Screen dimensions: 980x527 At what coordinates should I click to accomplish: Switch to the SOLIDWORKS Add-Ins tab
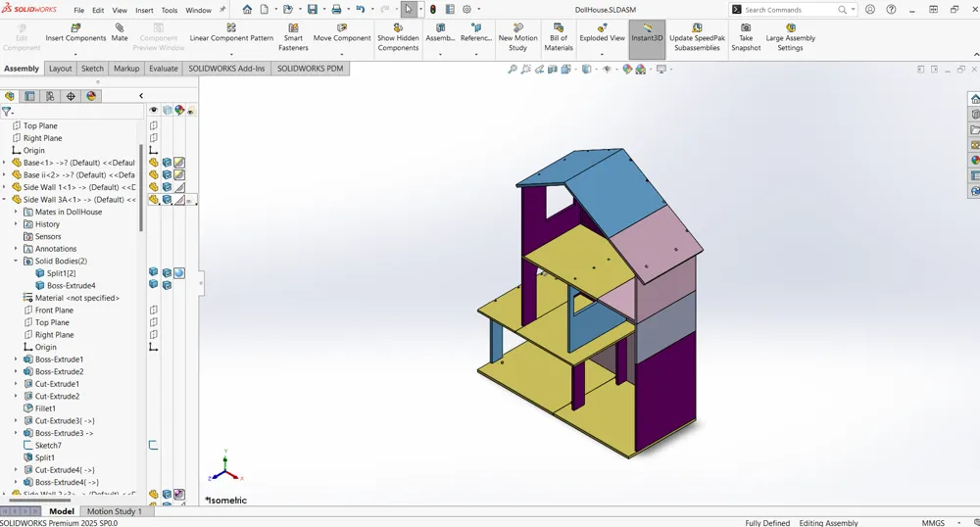pyautogui.click(x=227, y=69)
